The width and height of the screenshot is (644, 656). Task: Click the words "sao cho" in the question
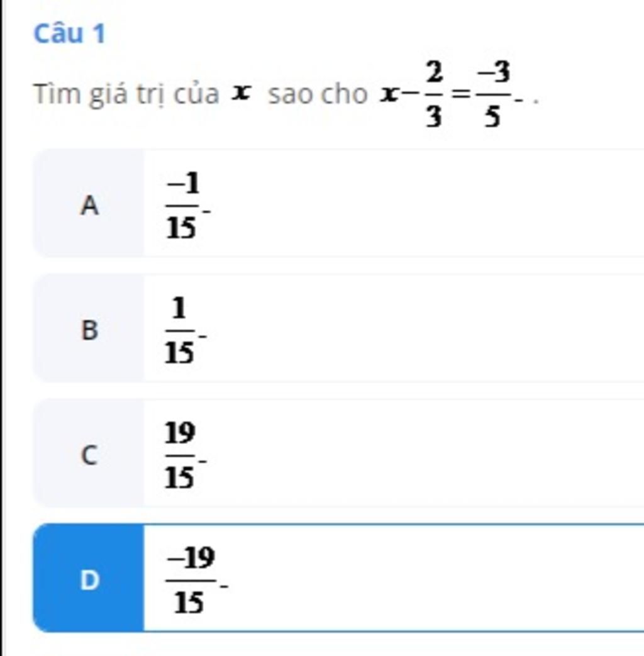[318, 95]
